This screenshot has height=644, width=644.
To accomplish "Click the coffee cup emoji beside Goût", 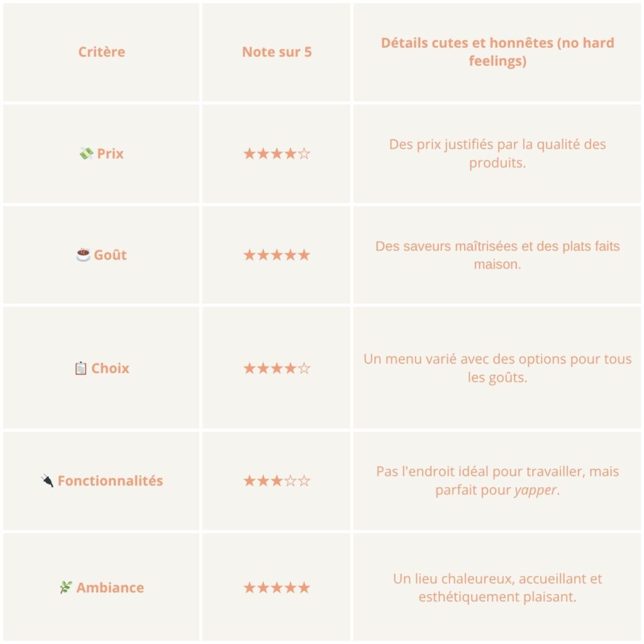I will [x=83, y=255].
